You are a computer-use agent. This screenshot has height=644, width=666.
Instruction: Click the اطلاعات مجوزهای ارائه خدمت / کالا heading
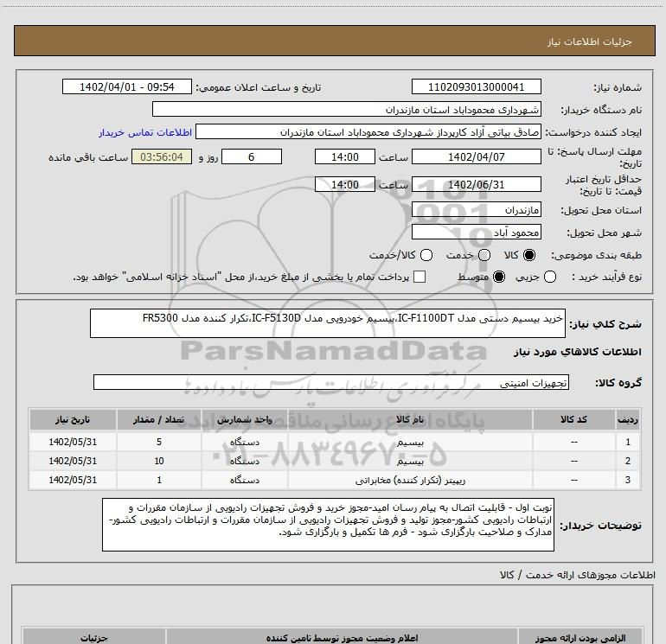click(577, 575)
